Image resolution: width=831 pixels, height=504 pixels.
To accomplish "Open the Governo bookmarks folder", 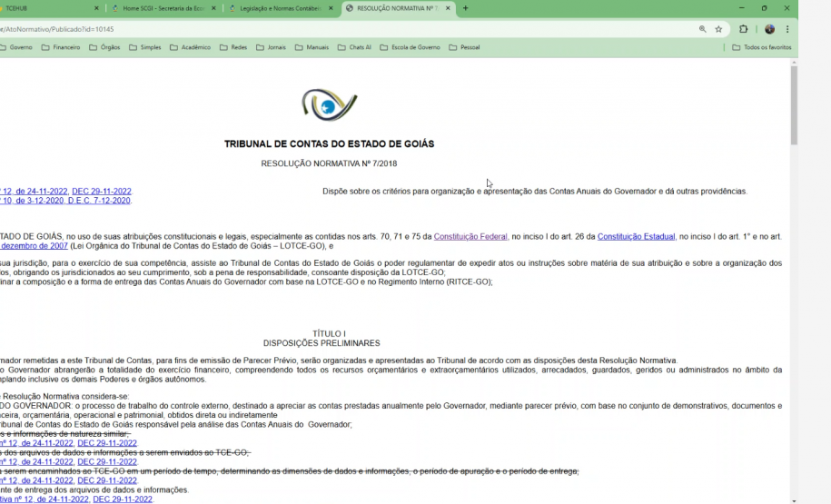I will click(16, 47).
